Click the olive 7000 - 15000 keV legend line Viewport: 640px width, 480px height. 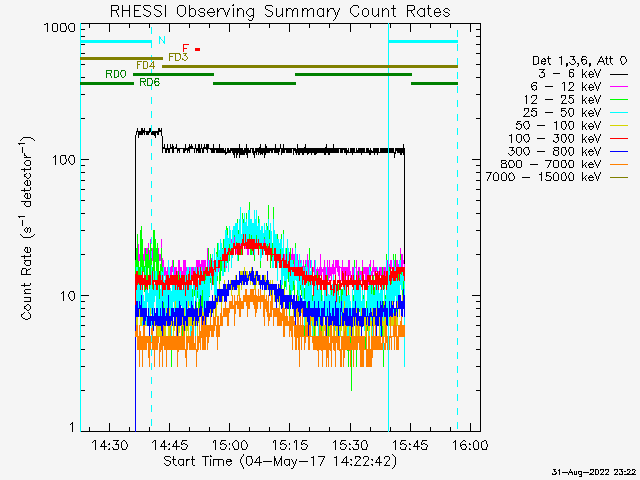tap(619, 178)
